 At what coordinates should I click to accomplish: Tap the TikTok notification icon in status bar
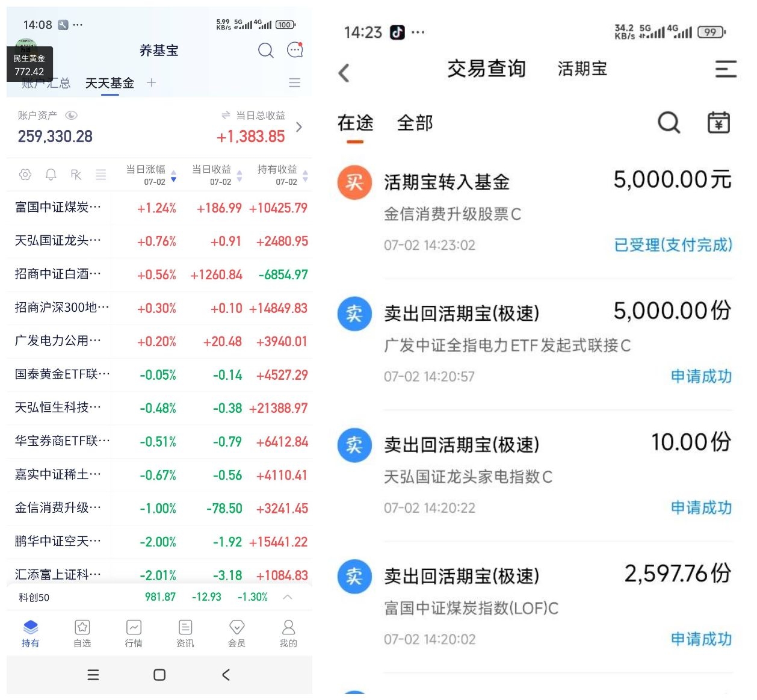[398, 33]
